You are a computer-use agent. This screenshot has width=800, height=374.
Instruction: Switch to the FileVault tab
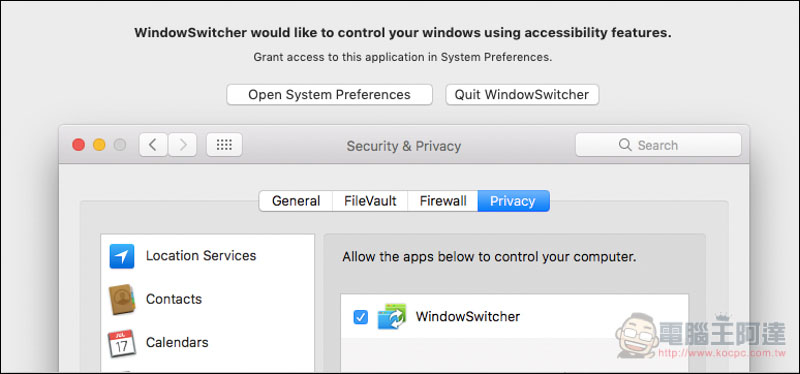tap(370, 201)
